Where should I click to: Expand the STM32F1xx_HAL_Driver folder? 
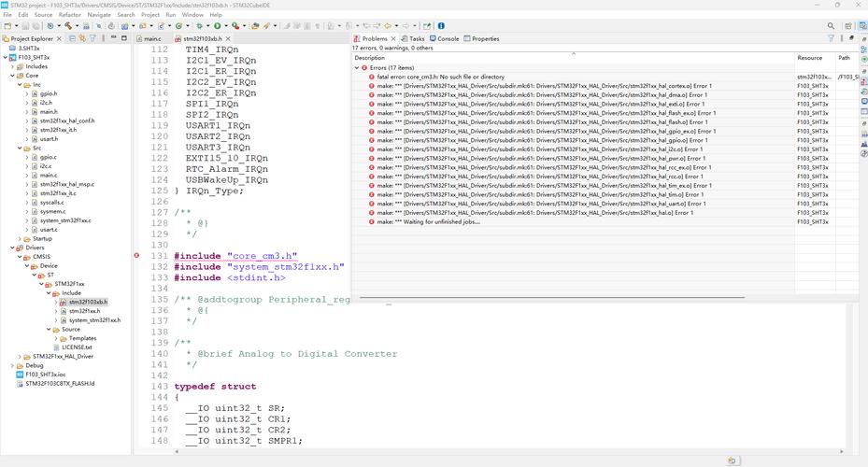point(20,357)
